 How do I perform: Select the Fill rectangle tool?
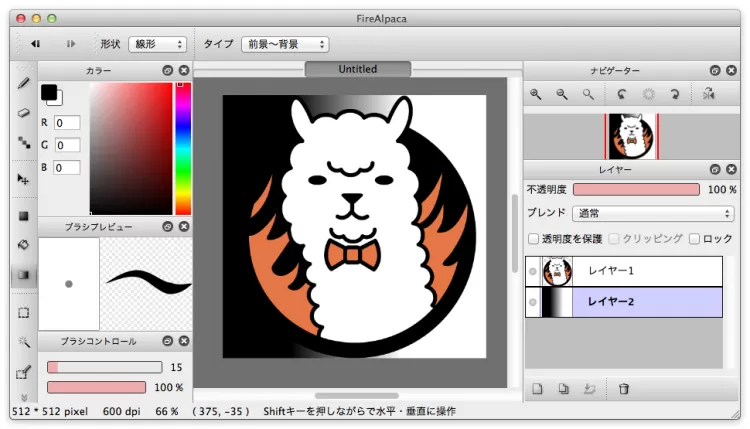coord(23,216)
